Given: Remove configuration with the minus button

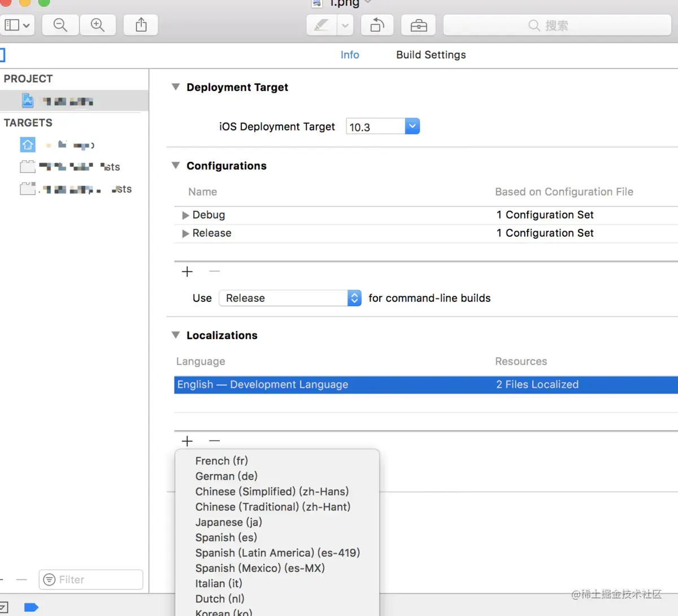Looking at the screenshot, I should point(214,272).
